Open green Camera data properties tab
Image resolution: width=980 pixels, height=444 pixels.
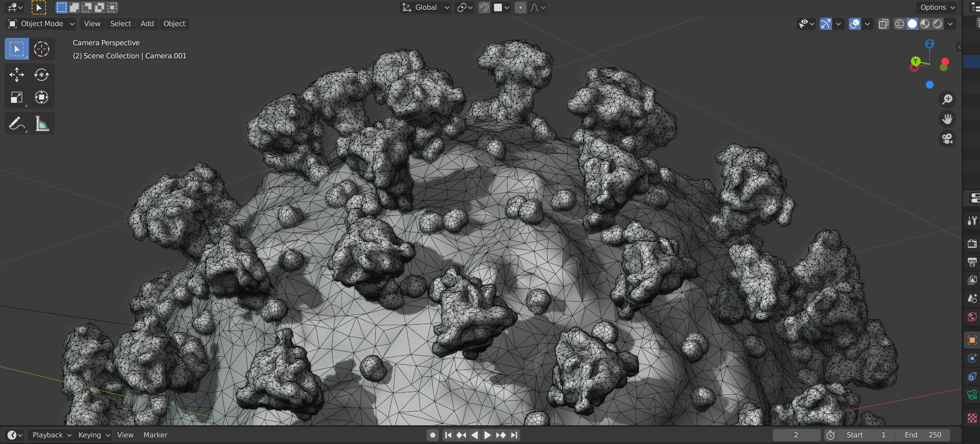pyautogui.click(x=972, y=395)
